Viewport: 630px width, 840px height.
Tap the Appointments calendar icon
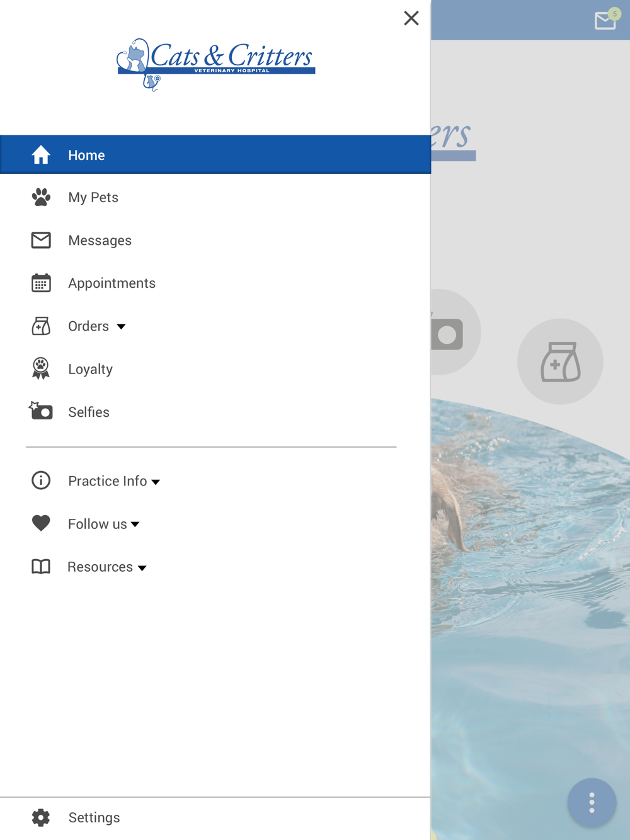point(41,283)
